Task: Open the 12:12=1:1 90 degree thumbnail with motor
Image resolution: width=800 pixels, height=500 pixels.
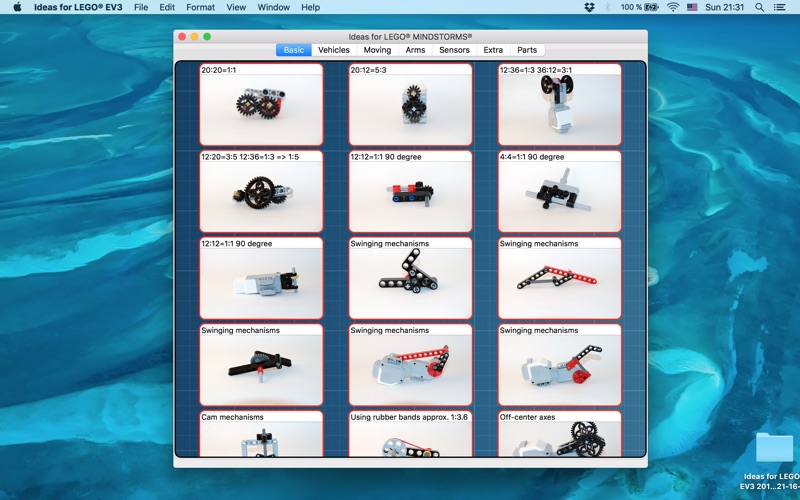Action: pos(261,278)
